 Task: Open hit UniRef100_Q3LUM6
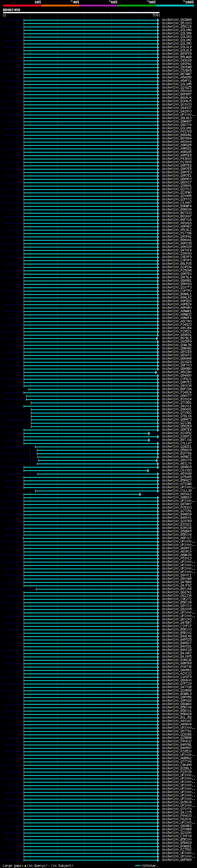[177, 30]
